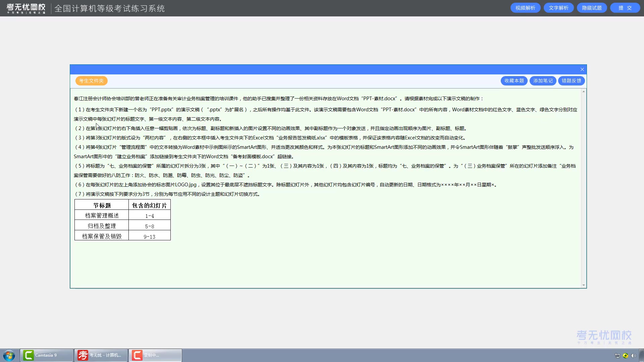644x362 pixels.
Task: Open the 考生文件夹 candidate folder
Action: pyautogui.click(x=91, y=81)
